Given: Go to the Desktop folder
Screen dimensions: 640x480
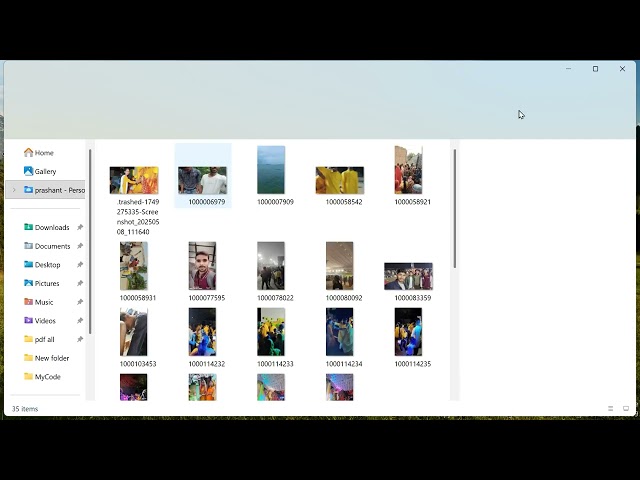Looking at the screenshot, I should point(42,265).
